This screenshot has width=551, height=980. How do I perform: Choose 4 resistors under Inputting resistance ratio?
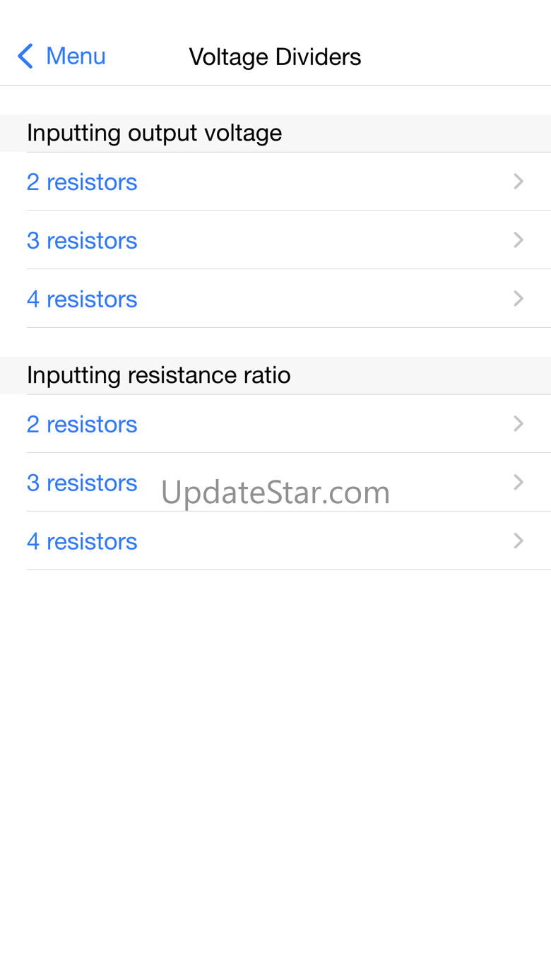[x=82, y=542]
